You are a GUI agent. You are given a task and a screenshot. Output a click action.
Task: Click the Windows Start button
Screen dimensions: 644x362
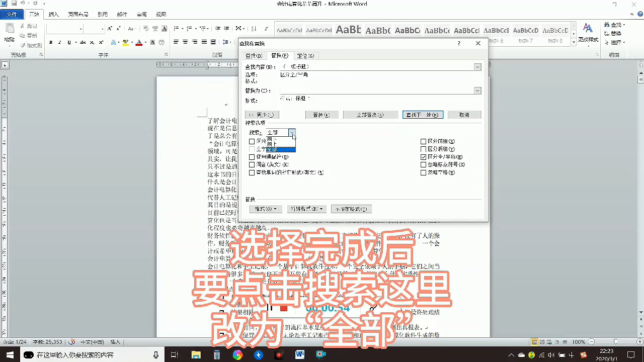10,354
